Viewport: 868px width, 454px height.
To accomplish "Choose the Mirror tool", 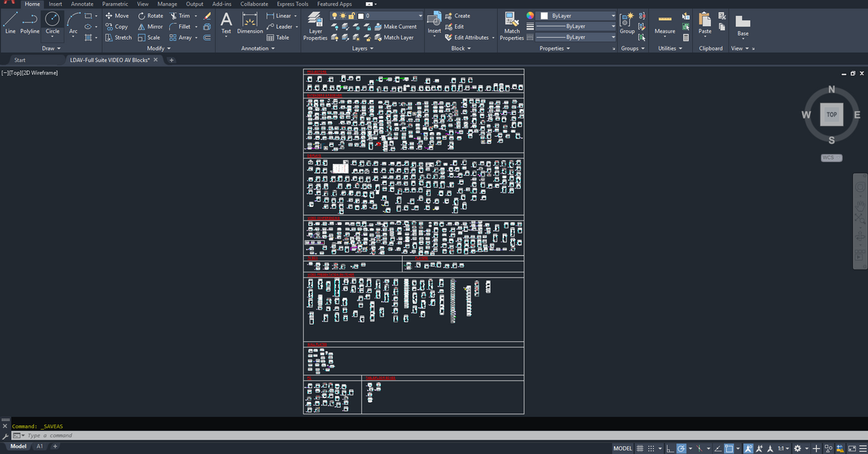I will coord(150,27).
